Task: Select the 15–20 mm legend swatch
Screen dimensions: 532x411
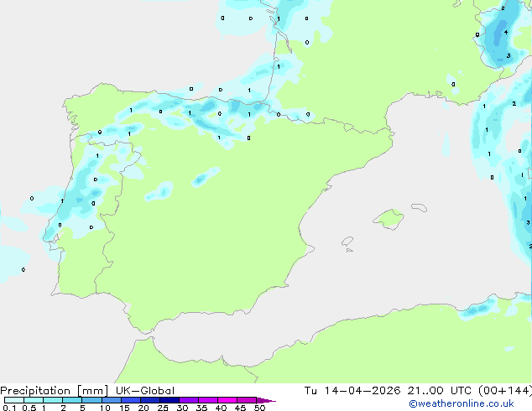Action: point(131,400)
